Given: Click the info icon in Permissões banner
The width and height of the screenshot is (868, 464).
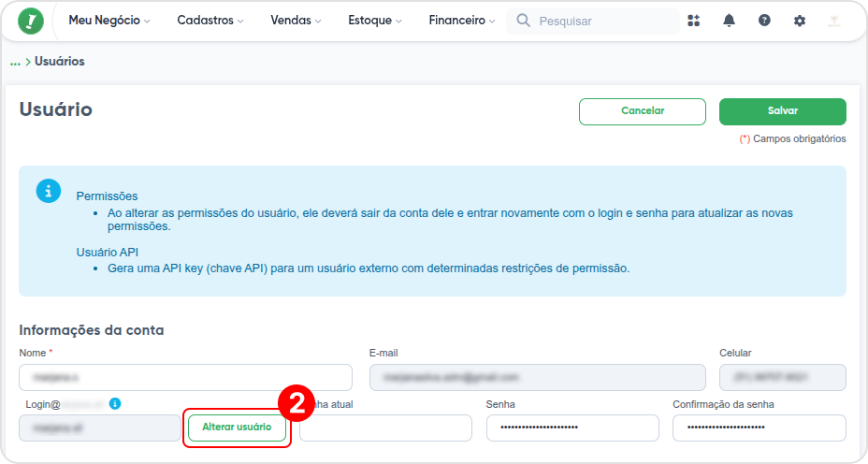Looking at the screenshot, I should tap(49, 191).
